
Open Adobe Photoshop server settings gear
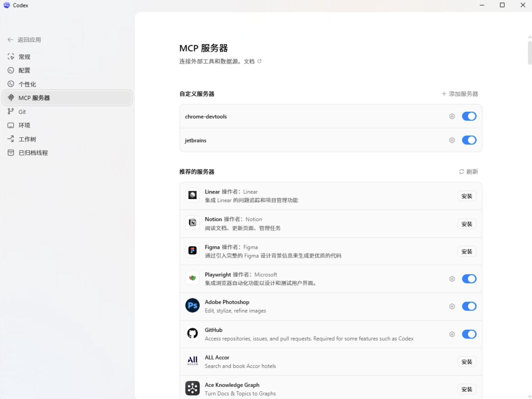point(452,306)
